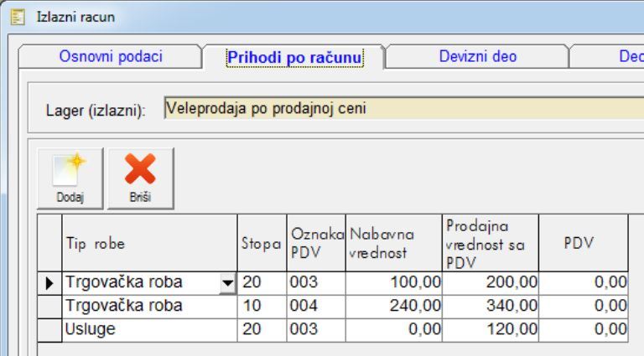The image size is (644, 356).
Task: Click the Briši red X icon
Action: (140, 171)
